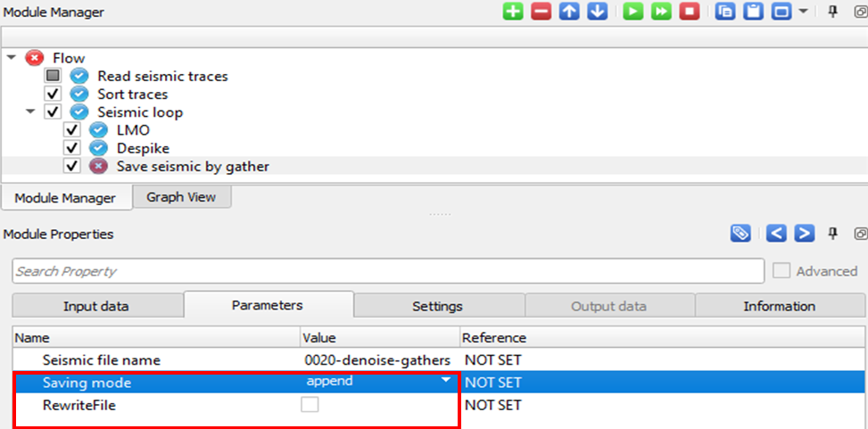Select the Flow root item

tap(70, 58)
